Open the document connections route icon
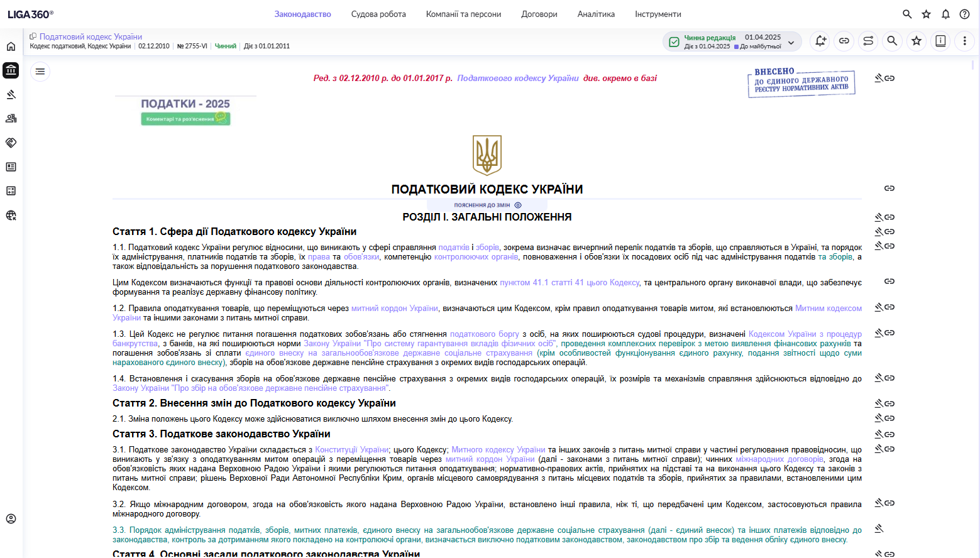 pyautogui.click(x=868, y=41)
